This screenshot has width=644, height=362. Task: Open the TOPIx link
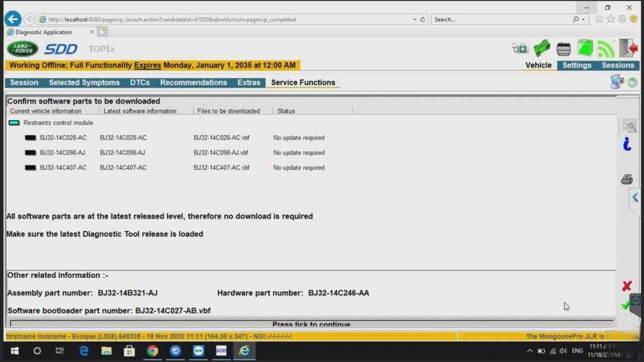pyautogui.click(x=101, y=49)
